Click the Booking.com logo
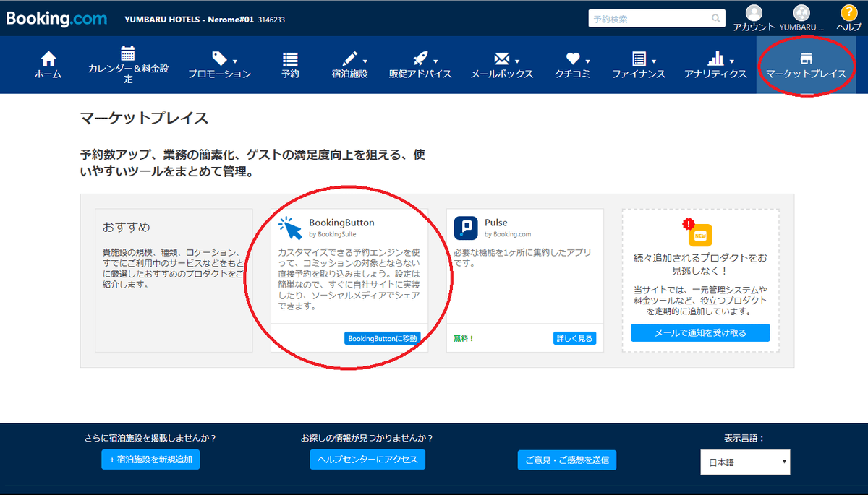The height and width of the screenshot is (495, 868). pos(56,19)
